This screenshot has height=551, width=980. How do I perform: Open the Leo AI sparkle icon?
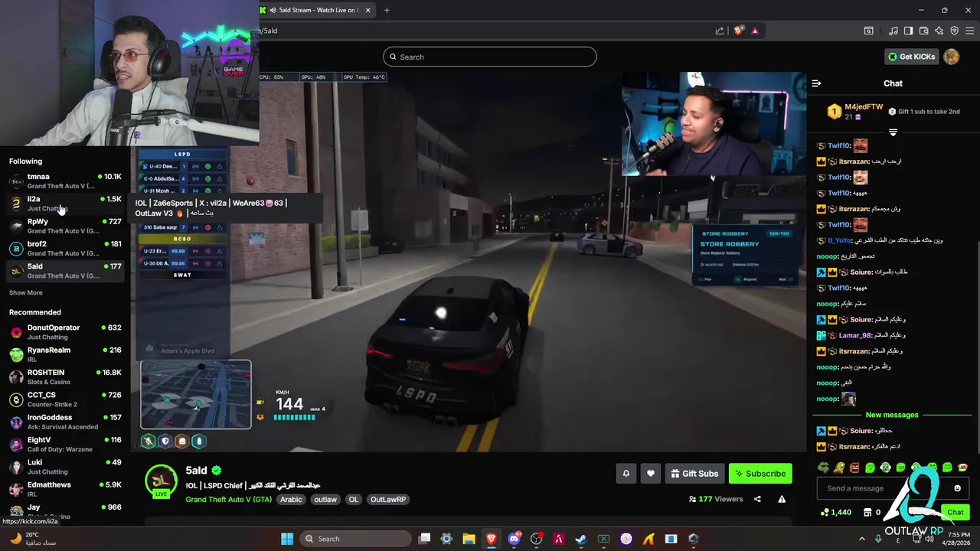[939, 31]
